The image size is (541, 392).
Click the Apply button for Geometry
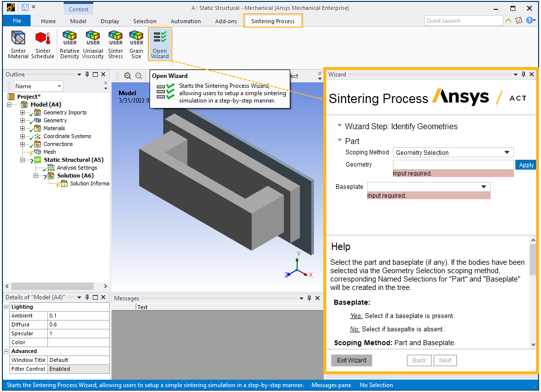coord(526,165)
